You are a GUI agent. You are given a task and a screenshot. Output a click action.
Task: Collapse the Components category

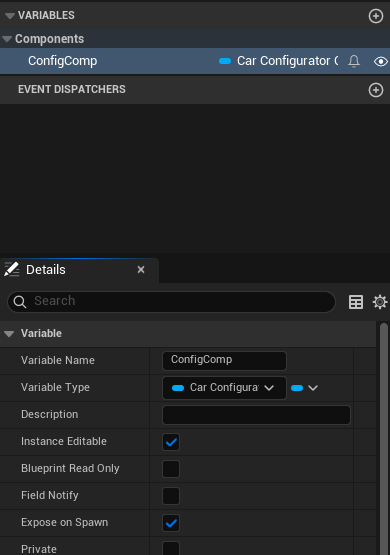[x=7, y=39]
